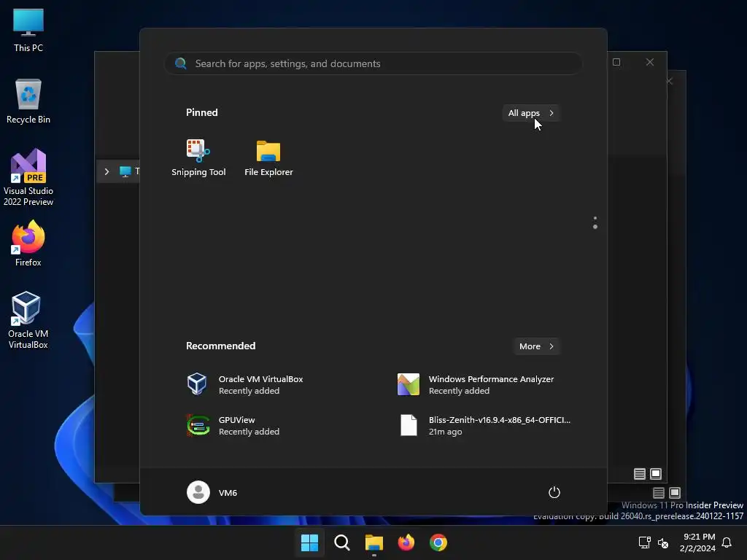Switch to details view in front Explorer window
The height and width of the screenshot is (560, 747).
point(639,474)
